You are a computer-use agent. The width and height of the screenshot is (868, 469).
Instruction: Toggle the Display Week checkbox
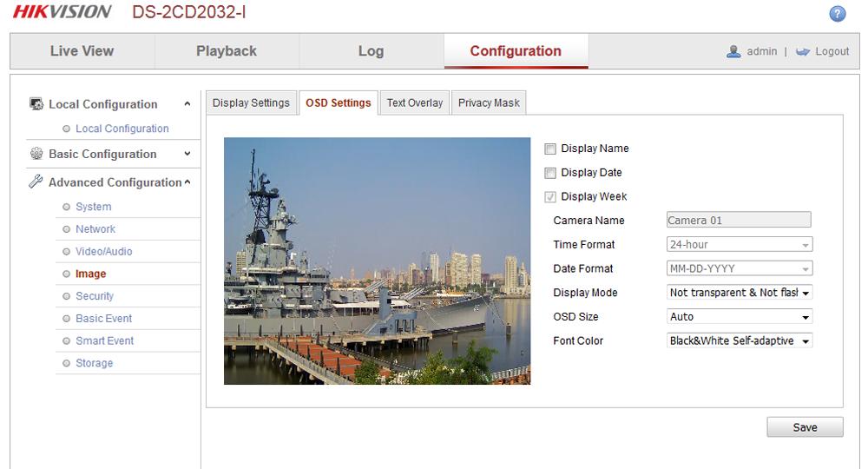(550, 197)
